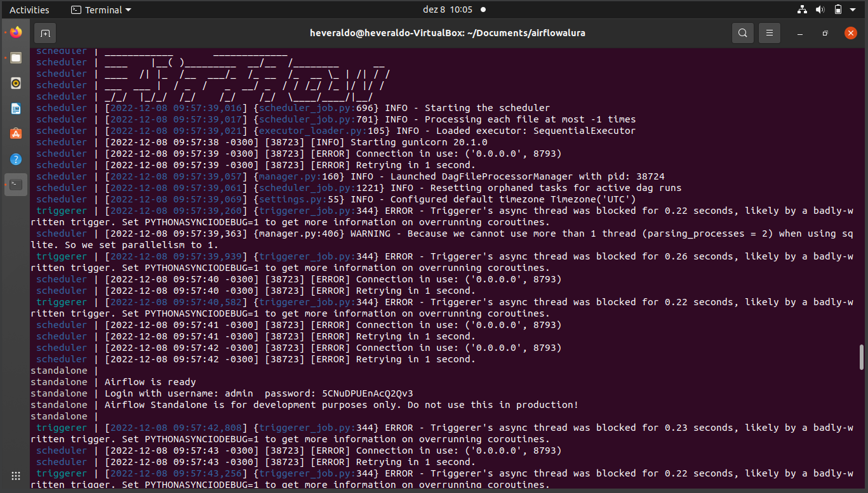Click timestamp 2022-12-08 09:57:40,582
This screenshot has height=493, width=868.
176,302
